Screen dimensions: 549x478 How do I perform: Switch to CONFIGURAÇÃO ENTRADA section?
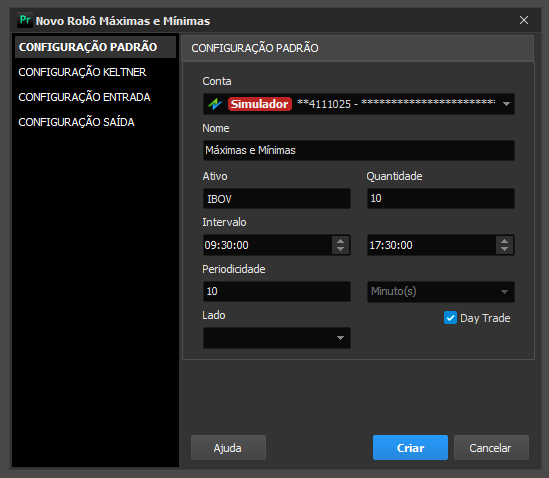tap(84, 97)
